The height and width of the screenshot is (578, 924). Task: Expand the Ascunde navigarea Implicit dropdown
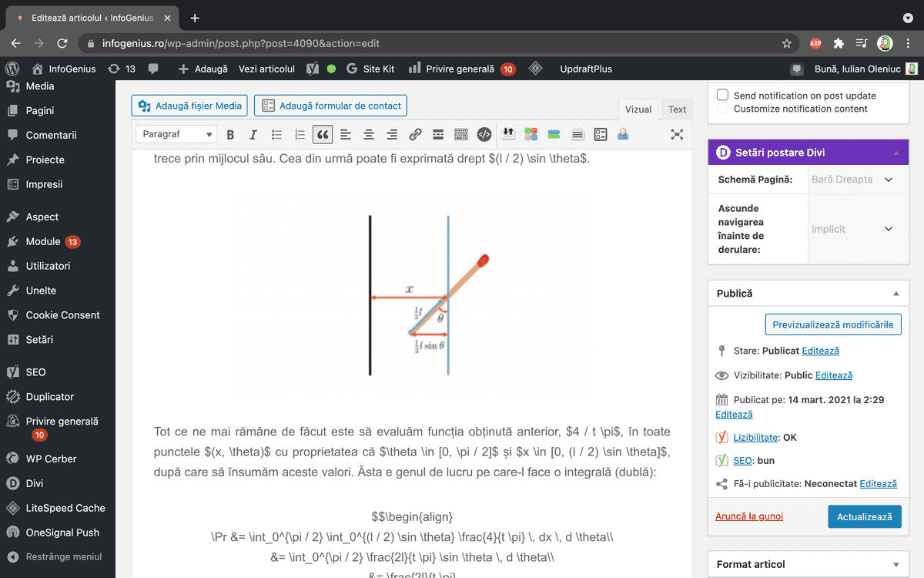point(857,229)
